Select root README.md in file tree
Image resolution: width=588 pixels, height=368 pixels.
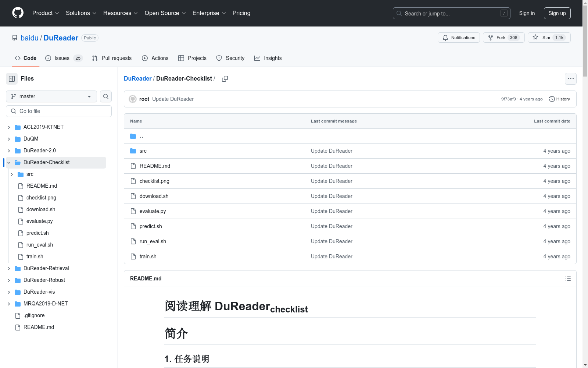pyautogui.click(x=39, y=327)
